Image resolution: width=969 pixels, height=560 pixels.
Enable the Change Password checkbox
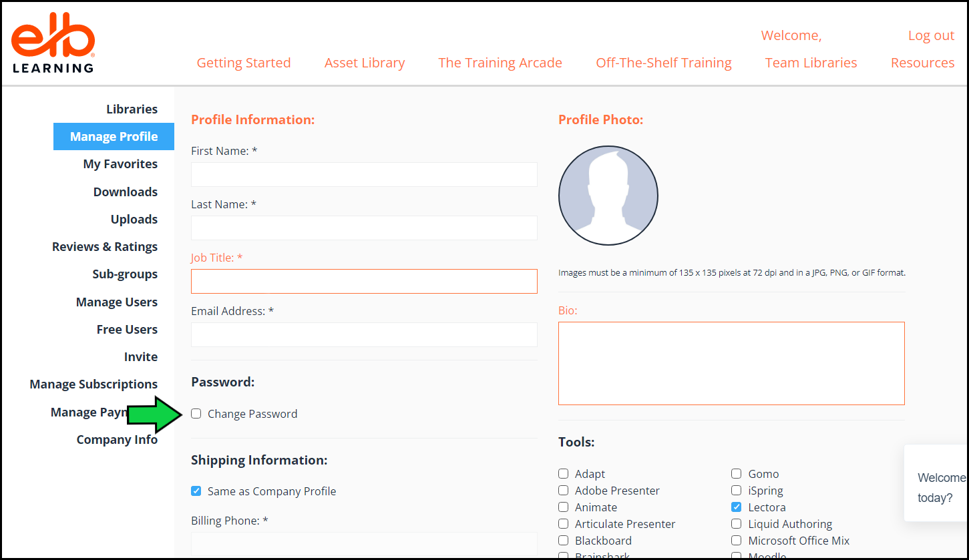(196, 414)
